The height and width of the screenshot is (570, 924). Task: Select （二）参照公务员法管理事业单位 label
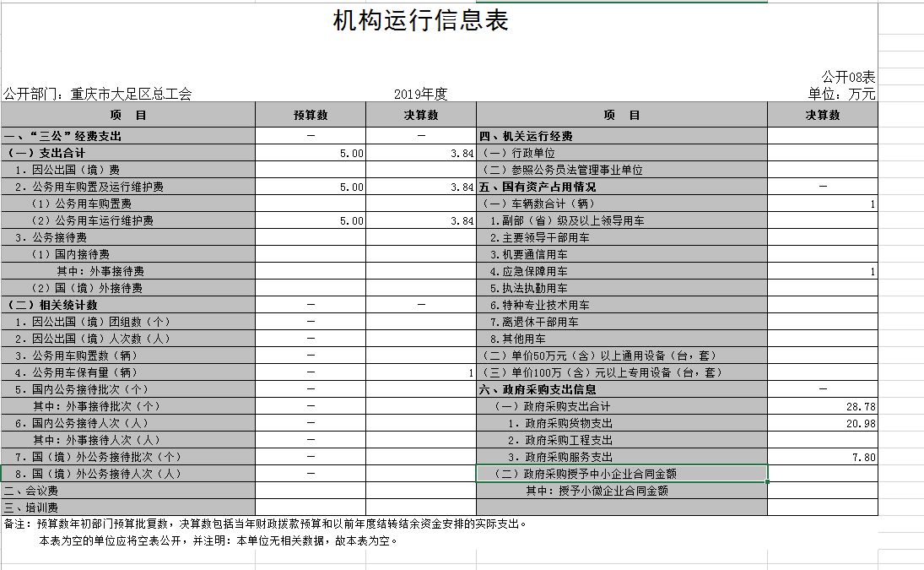click(562, 171)
